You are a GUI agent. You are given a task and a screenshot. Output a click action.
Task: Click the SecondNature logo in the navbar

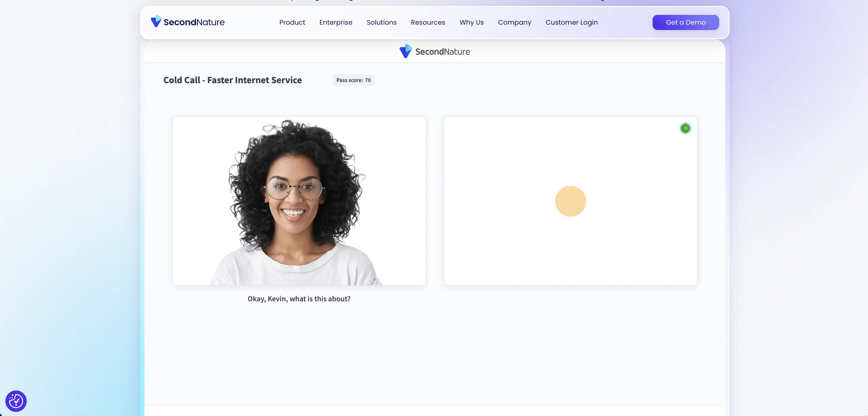pos(187,22)
